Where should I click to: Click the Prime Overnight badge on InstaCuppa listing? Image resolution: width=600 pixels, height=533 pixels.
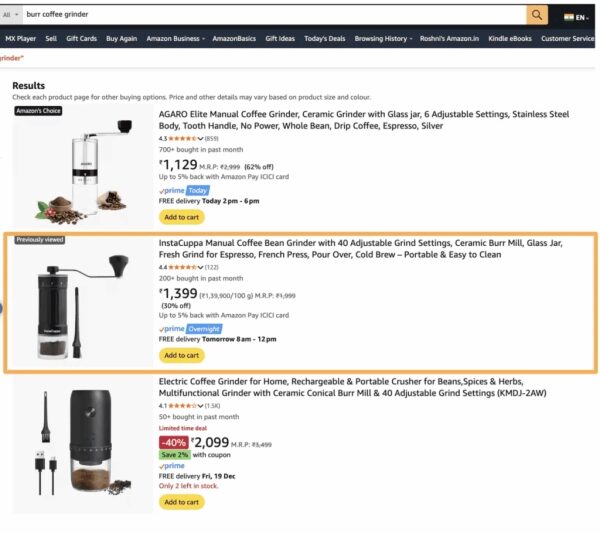click(x=189, y=328)
